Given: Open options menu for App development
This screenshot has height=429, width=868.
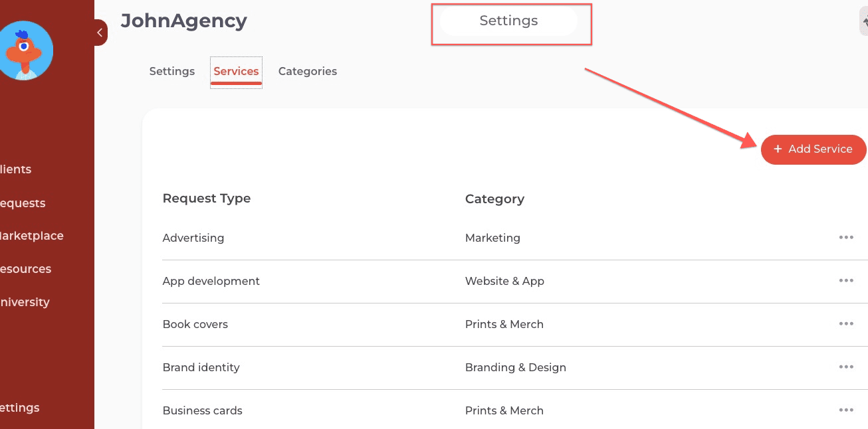Looking at the screenshot, I should click(x=845, y=281).
